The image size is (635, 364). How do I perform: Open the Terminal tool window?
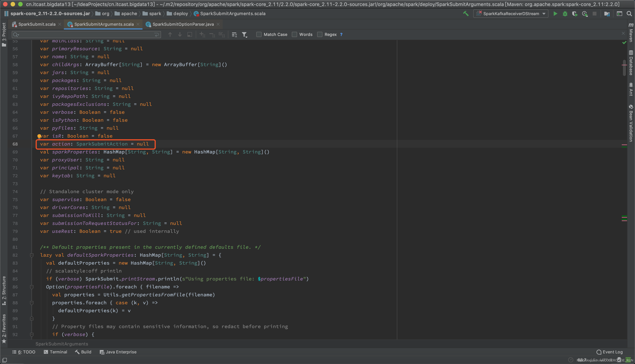click(x=56, y=352)
